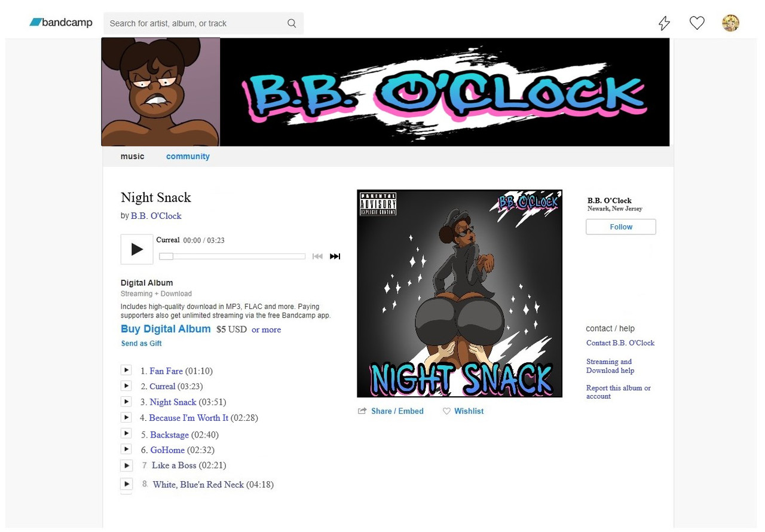The width and height of the screenshot is (765, 532).
Task: Add album to Wishlist
Action: click(463, 411)
